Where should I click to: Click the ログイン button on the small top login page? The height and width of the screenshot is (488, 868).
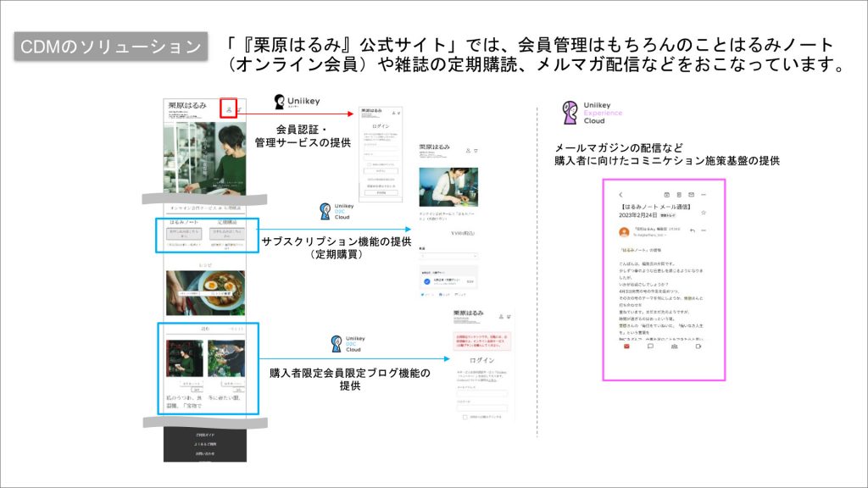click(x=381, y=171)
